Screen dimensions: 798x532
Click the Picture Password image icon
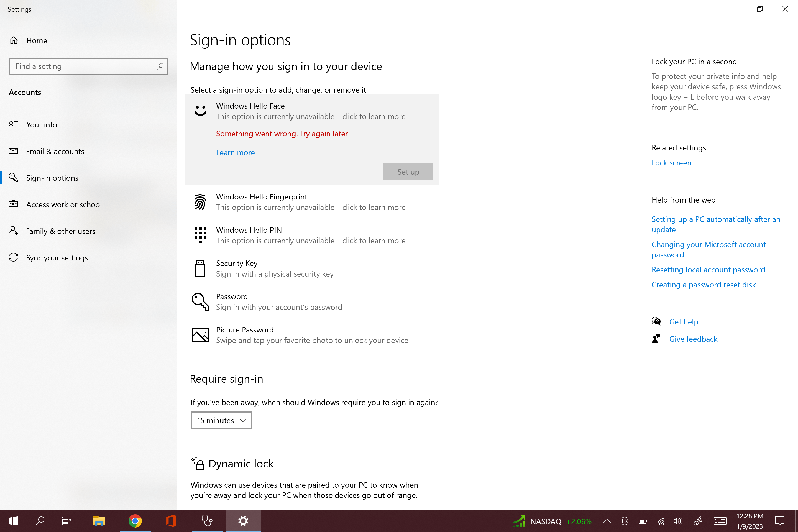[200, 335]
